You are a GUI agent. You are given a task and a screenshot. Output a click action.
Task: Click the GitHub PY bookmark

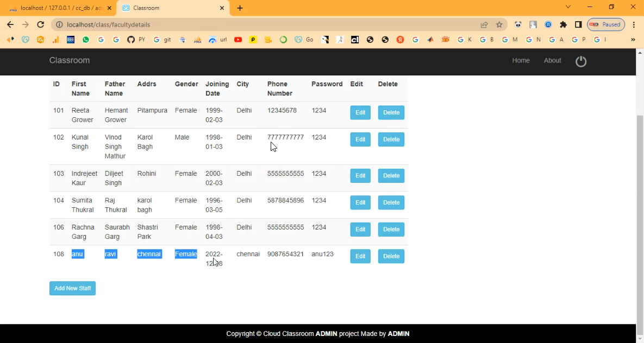[136, 40]
